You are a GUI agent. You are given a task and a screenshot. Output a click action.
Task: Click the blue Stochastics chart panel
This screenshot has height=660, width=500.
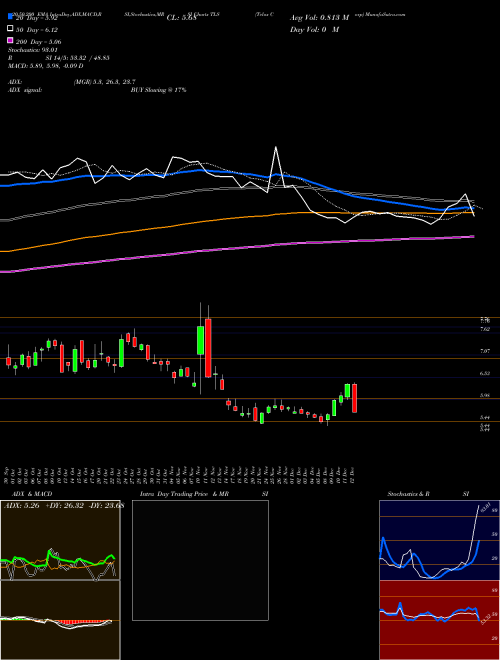[439, 540]
